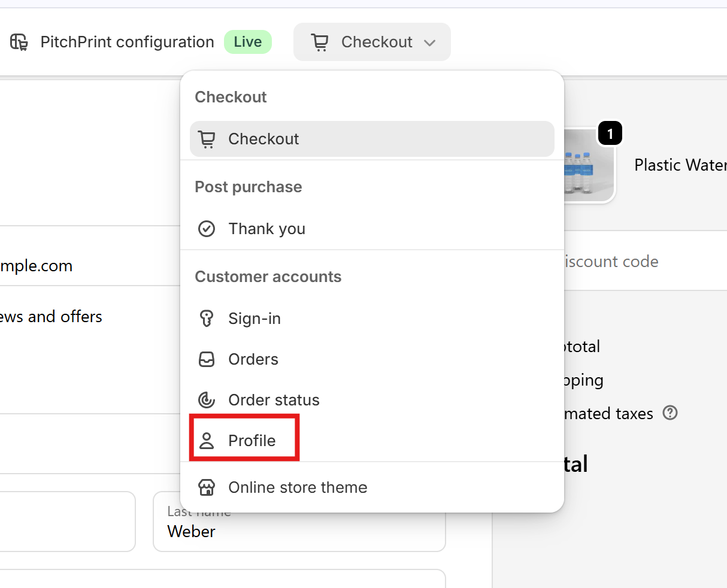Click the PitchPrint configuration title

[x=127, y=42]
